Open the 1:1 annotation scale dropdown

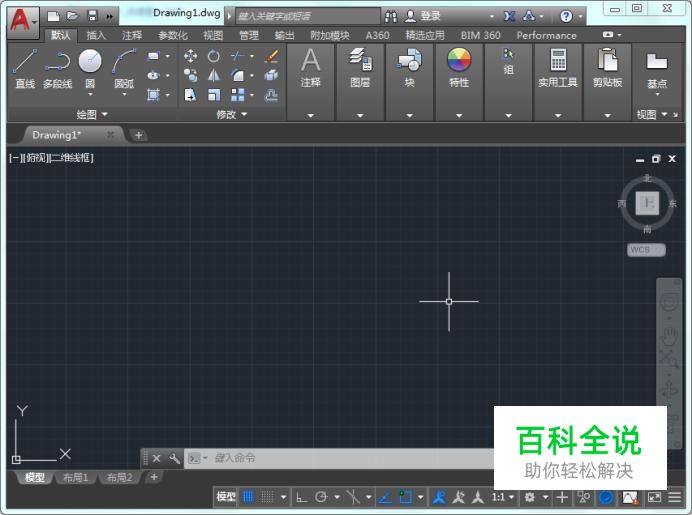pyautogui.click(x=503, y=497)
